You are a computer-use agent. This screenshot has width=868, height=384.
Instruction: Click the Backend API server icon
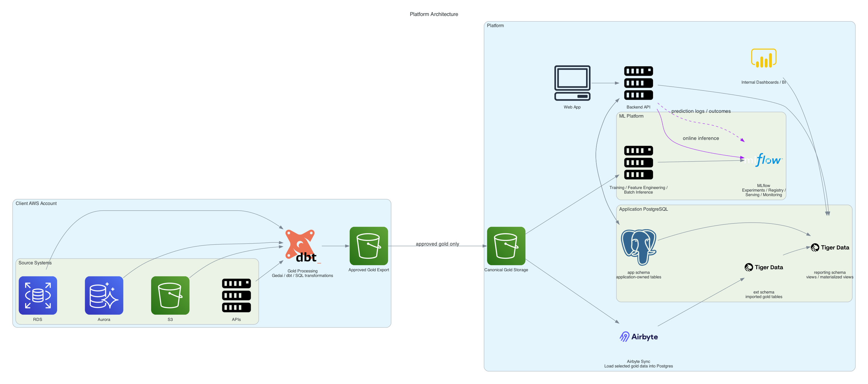click(638, 83)
